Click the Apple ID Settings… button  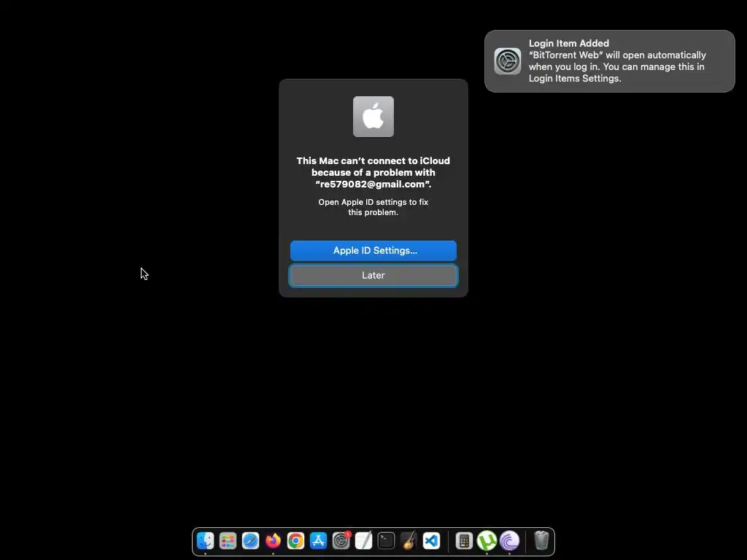coord(373,251)
